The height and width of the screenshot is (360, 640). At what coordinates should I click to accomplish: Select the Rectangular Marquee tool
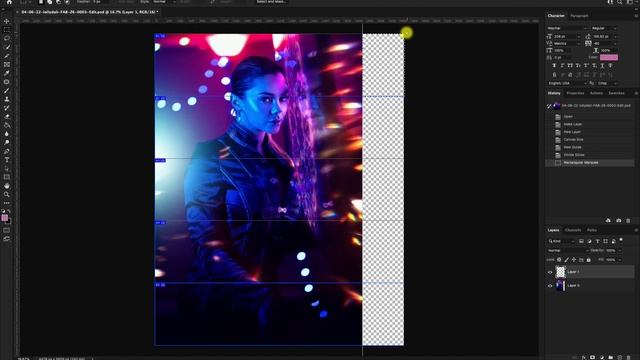7,30
